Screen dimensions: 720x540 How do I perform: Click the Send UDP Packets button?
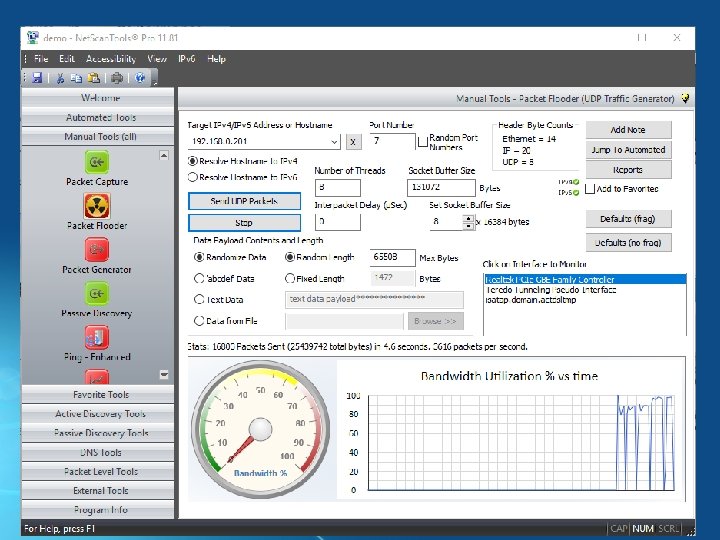click(244, 201)
